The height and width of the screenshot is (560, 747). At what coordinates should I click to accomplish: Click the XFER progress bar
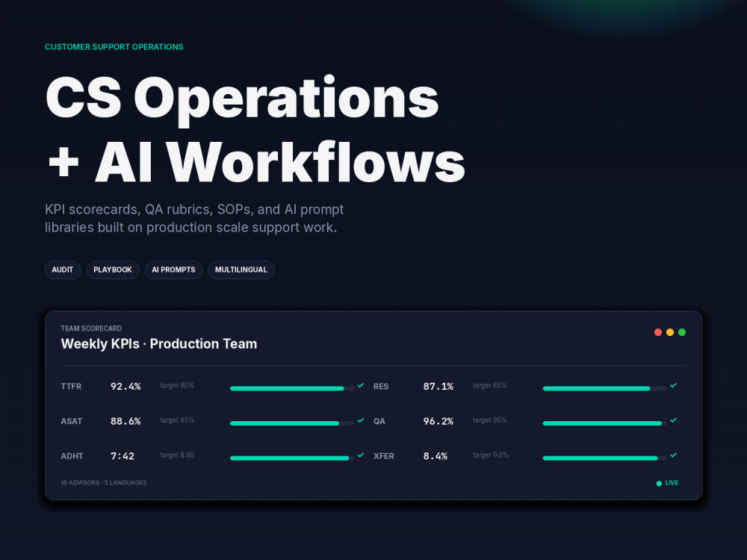(x=604, y=458)
